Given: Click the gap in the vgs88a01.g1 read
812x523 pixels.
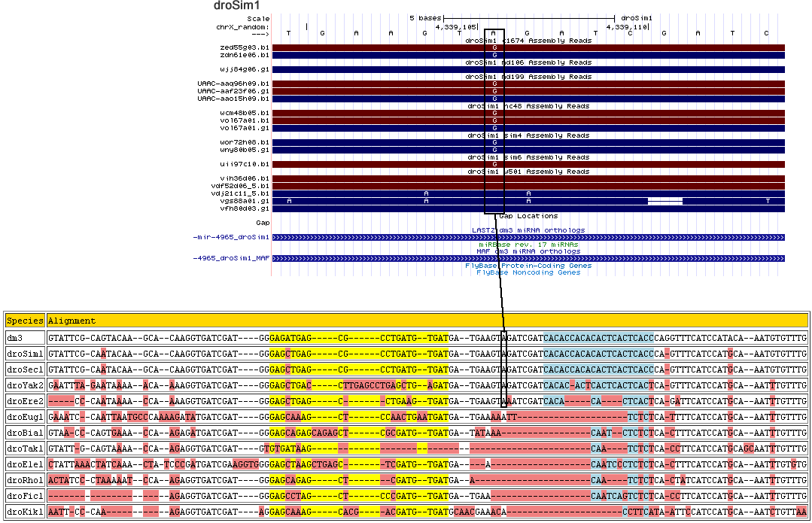Looking at the screenshot, I should point(665,201).
